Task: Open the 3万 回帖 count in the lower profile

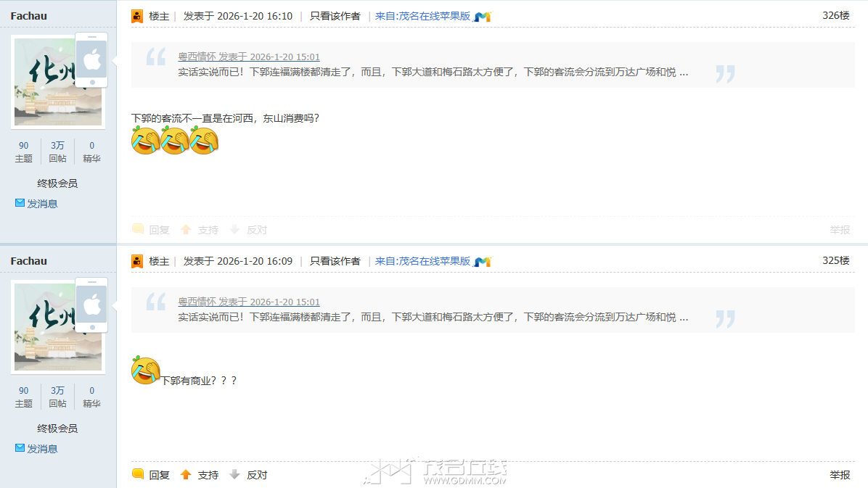Action: point(57,397)
